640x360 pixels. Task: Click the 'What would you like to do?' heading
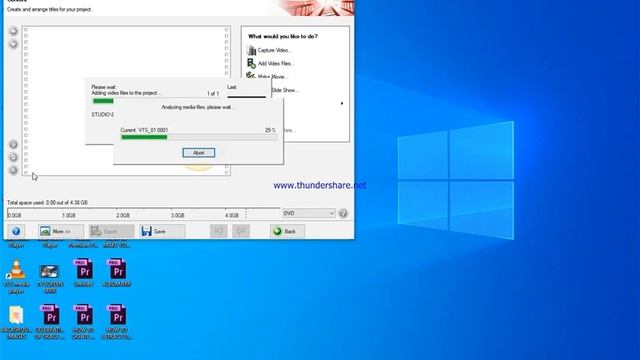pos(283,36)
